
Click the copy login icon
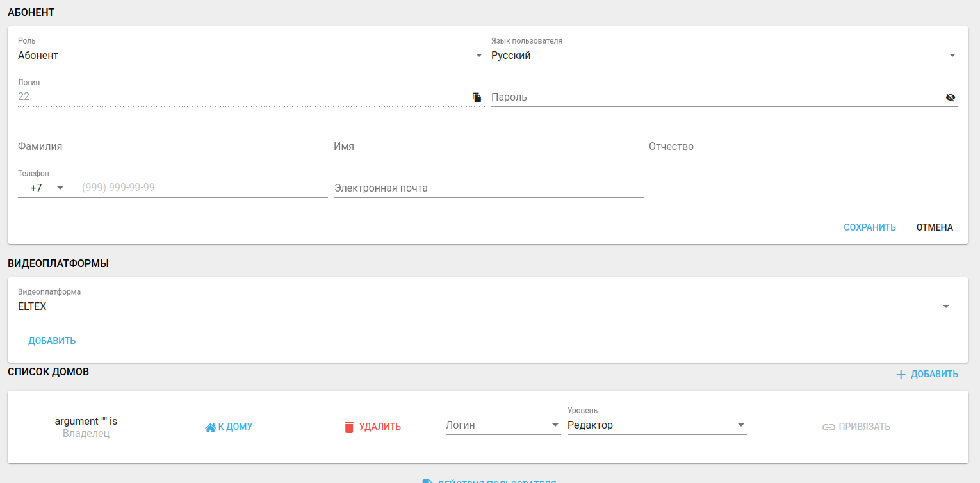point(477,97)
